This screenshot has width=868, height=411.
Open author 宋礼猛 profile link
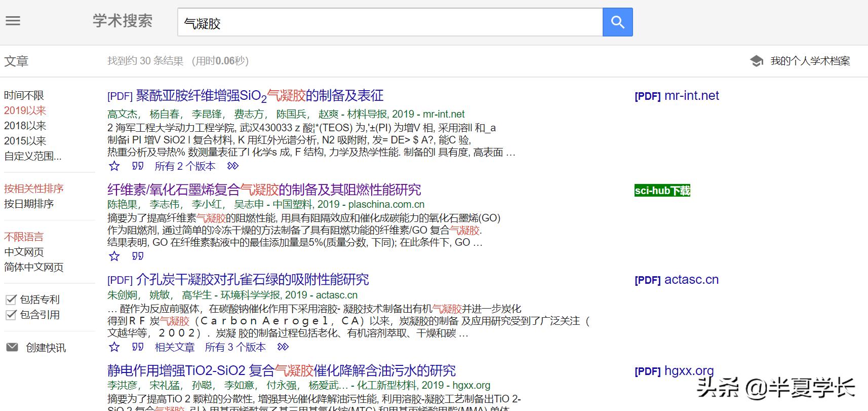click(165, 385)
